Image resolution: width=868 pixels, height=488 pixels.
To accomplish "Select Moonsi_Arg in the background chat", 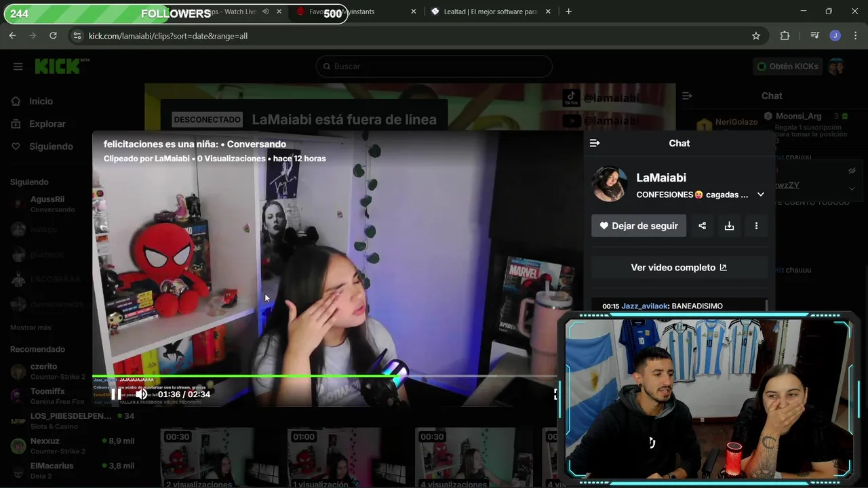I will [x=799, y=117].
